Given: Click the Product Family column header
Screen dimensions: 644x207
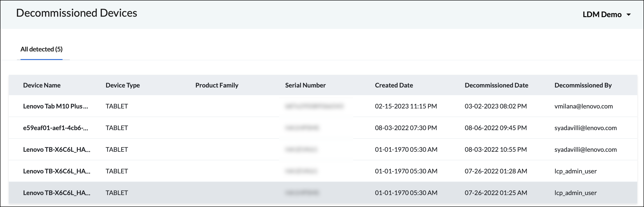Looking at the screenshot, I should click(x=217, y=85).
